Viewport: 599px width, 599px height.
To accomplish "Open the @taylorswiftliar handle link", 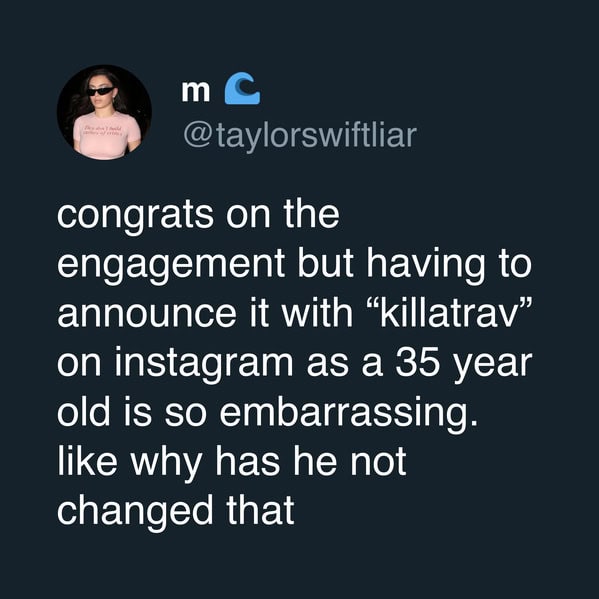I will coord(300,134).
